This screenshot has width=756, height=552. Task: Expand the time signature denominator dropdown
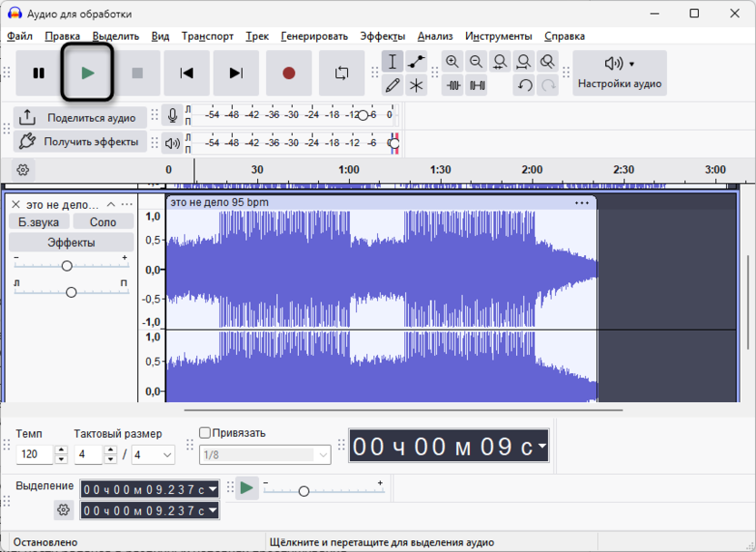click(x=167, y=455)
